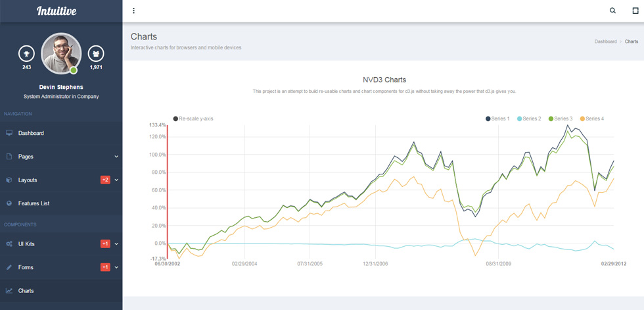Click the +1 badge on UI Kits

tap(105, 244)
